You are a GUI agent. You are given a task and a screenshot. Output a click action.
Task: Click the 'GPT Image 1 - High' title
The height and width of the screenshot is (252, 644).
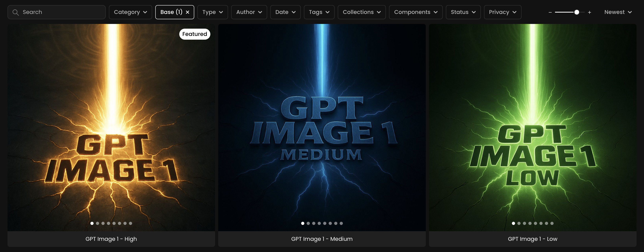click(x=111, y=239)
